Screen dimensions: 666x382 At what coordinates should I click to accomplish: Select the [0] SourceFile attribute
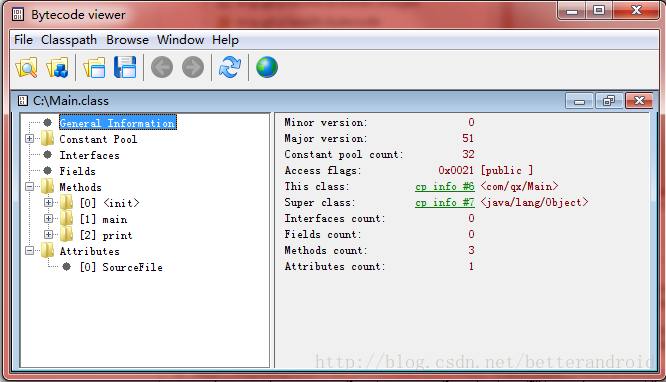[x=121, y=267]
